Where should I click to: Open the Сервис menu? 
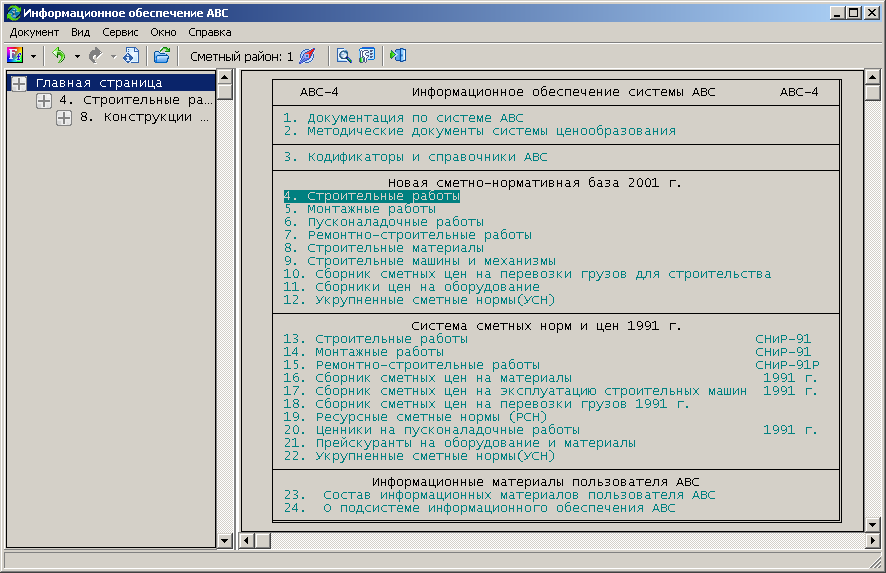pos(120,32)
